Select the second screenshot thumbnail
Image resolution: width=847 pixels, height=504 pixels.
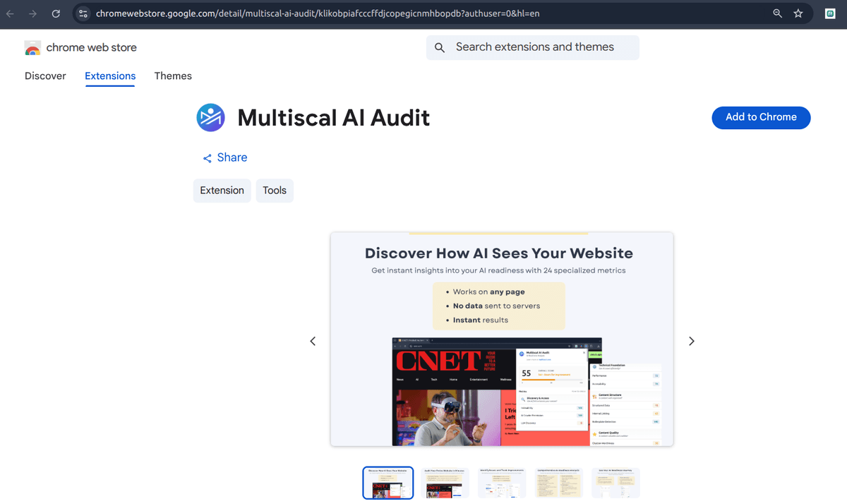pos(445,483)
